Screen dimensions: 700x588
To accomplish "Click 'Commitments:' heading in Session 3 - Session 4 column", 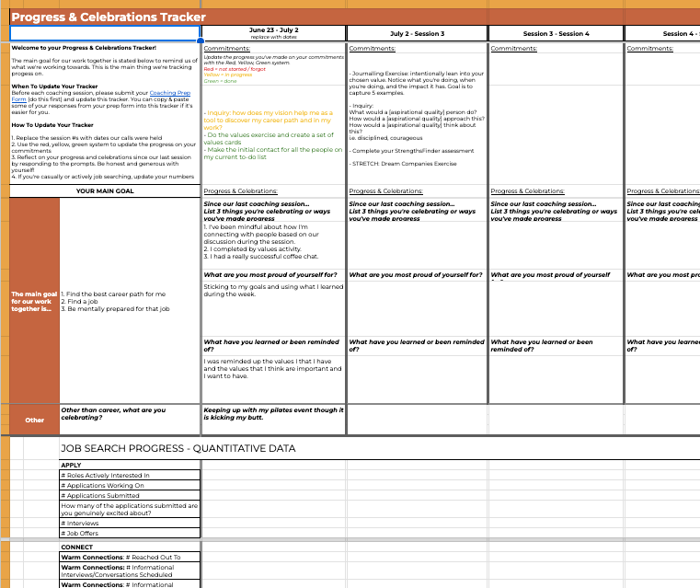I will click(x=514, y=48).
